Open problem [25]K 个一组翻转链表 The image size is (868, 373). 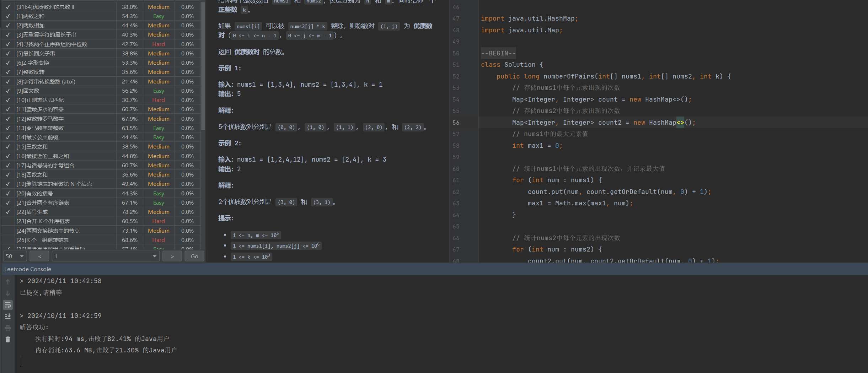pyautogui.click(x=42, y=240)
